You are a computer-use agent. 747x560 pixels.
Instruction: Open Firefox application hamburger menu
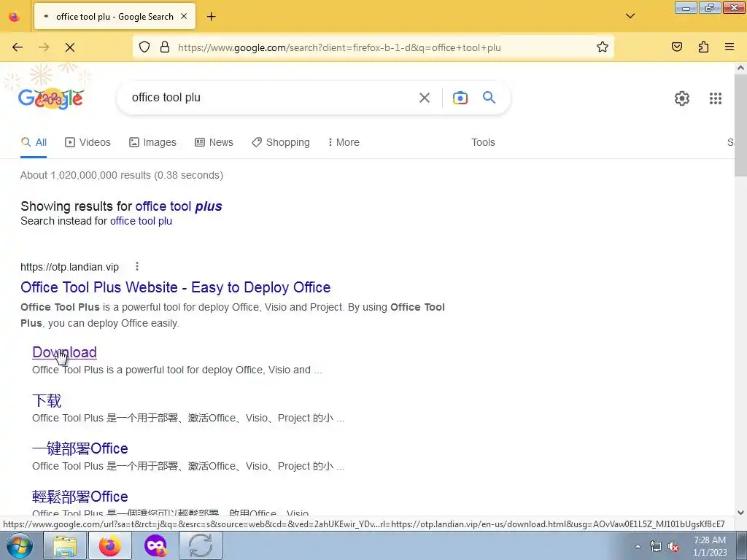click(729, 47)
